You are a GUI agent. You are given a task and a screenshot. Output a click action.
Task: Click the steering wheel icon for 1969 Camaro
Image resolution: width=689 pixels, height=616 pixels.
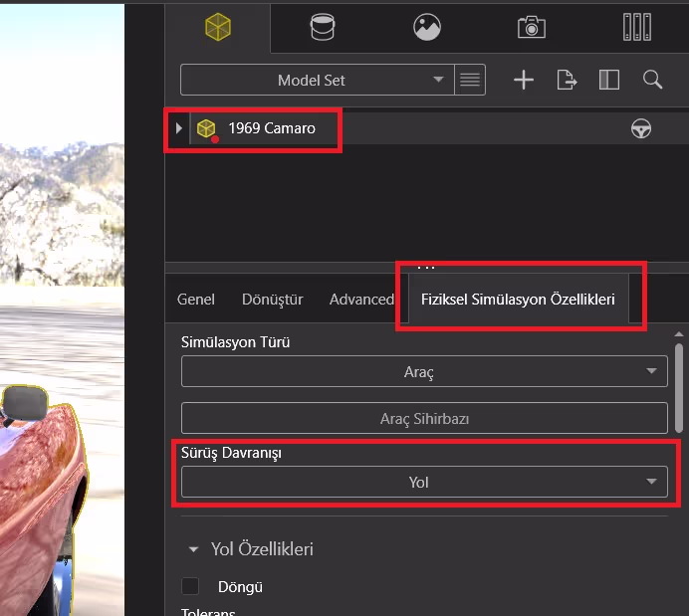point(641,128)
